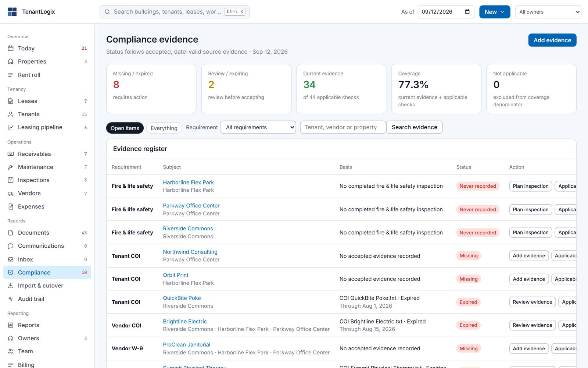Click Review evidence for Brightline Electric
The image size is (588, 368).
click(x=533, y=325)
